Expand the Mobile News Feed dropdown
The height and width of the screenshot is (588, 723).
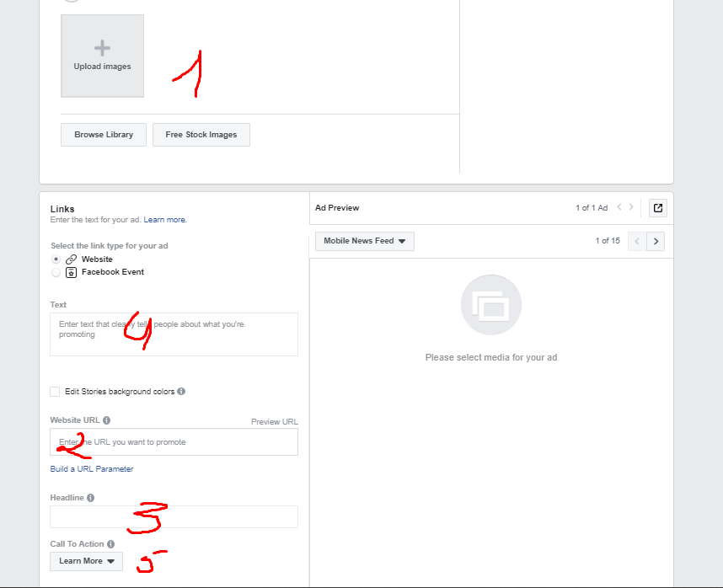364,241
